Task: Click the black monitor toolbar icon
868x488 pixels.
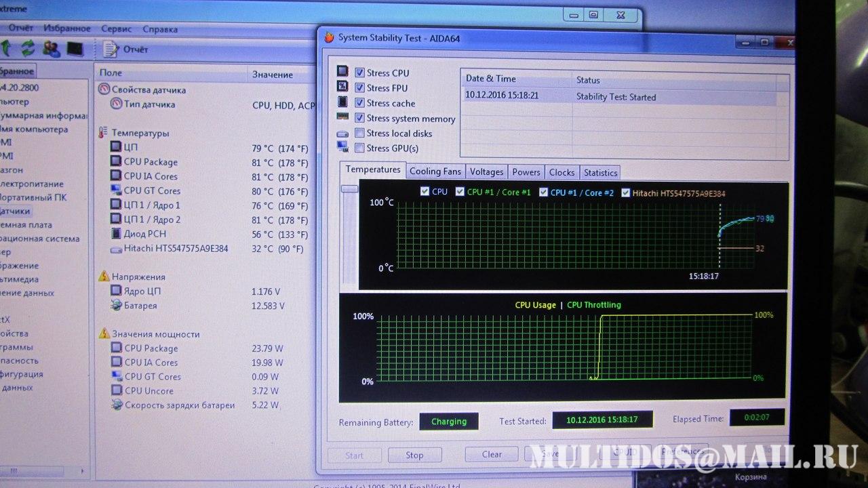Action: click(74, 49)
